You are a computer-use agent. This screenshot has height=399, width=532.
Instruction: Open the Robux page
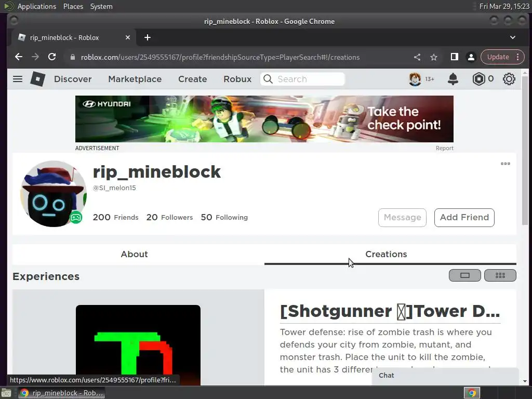coord(237,79)
